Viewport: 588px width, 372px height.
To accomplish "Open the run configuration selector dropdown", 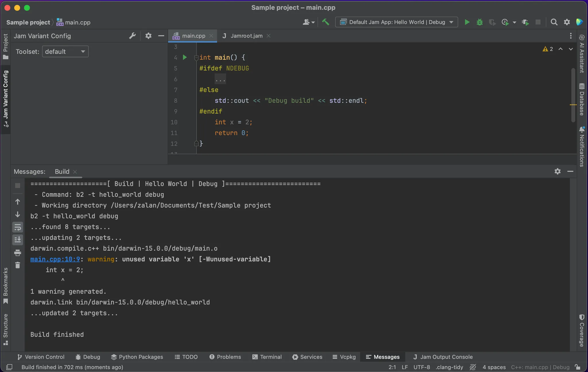I will 396,22.
